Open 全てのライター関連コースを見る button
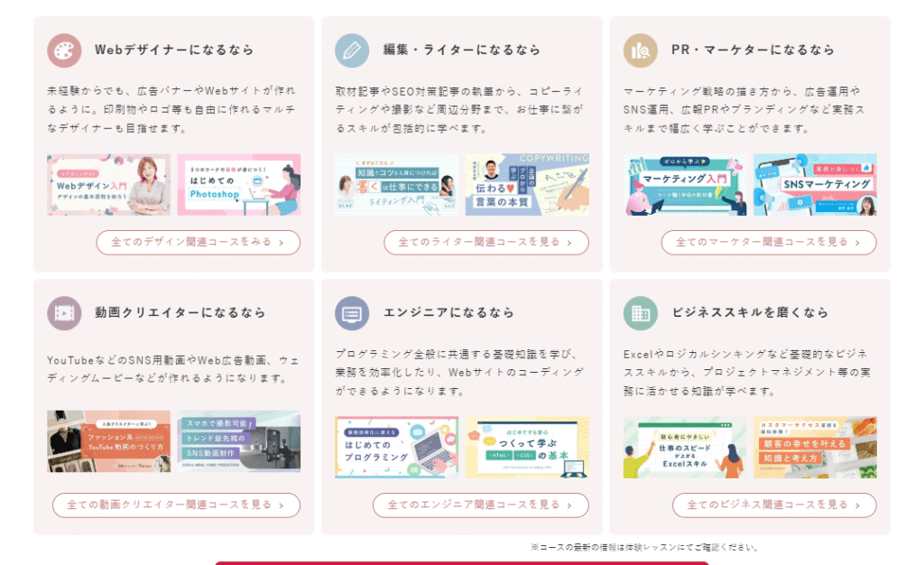Image resolution: width=924 pixels, height=565 pixels. (x=486, y=242)
